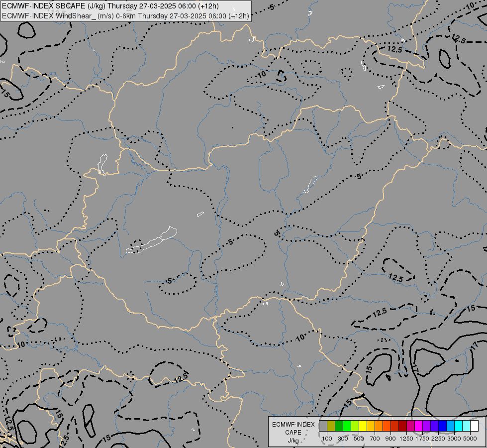Click the 5000 label in legend
Viewport: 487px width, 448px height.
tap(470, 439)
